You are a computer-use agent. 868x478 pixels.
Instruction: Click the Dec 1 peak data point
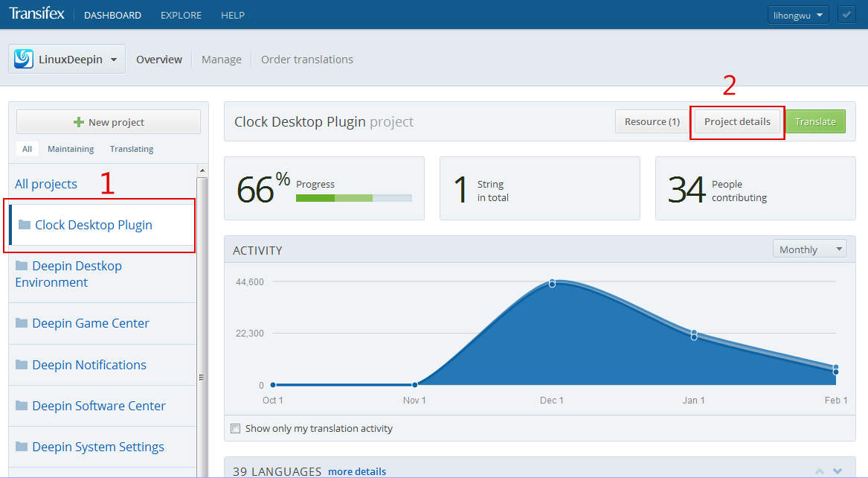click(552, 283)
